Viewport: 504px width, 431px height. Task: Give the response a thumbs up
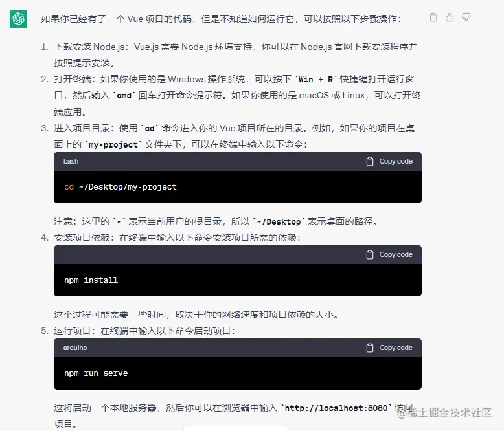point(450,17)
